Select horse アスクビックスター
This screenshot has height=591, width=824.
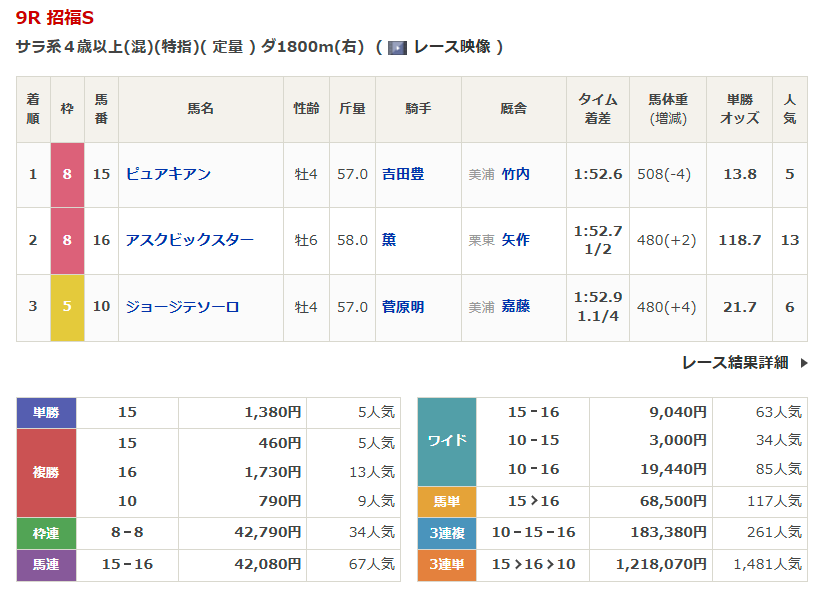[189, 240]
